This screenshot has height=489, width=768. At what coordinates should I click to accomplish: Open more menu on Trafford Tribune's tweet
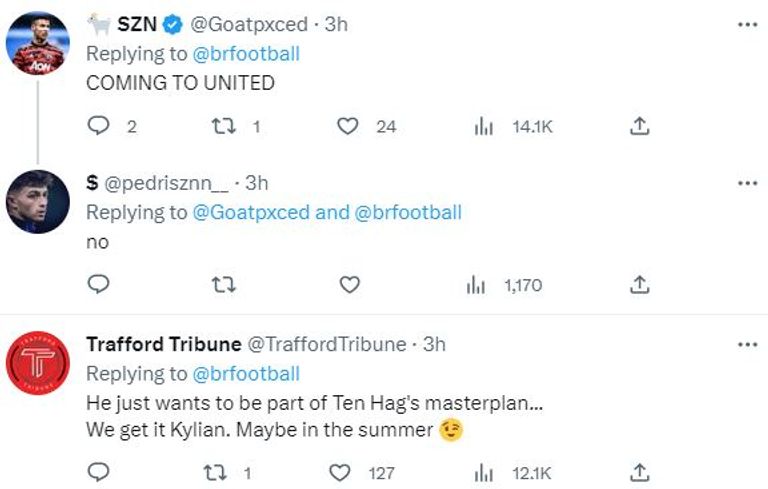(746, 344)
